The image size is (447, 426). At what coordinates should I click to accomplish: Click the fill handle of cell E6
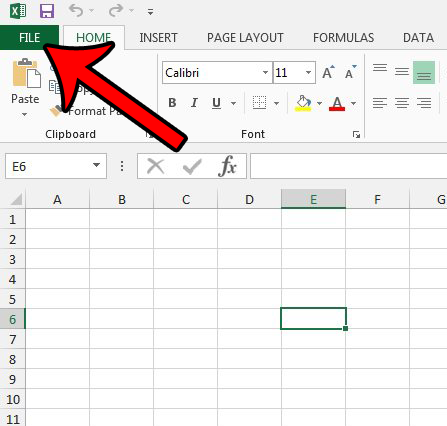[x=345, y=328]
